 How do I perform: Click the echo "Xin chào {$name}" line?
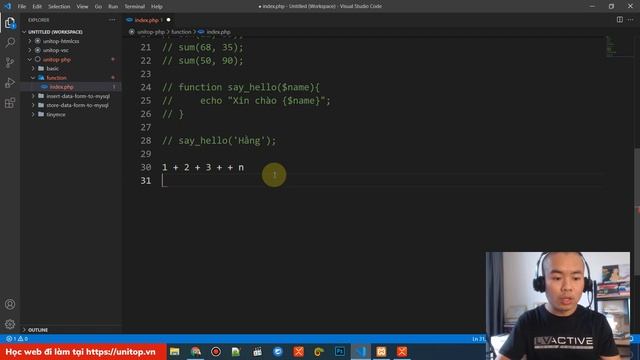pos(246,101)
